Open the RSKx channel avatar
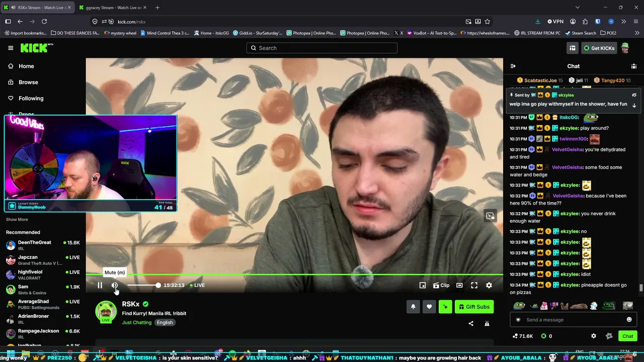The height and width of the screenshot is (362, 644). tap(106, 312)
